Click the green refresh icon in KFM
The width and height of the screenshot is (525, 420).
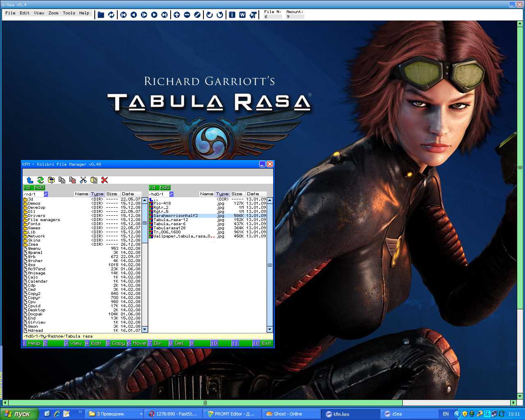point(41,180)
